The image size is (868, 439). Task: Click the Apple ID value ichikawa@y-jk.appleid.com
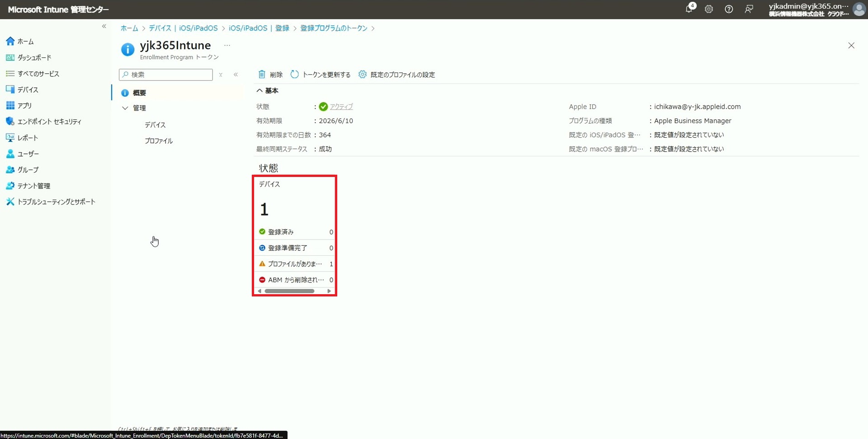click(x=697, y=107)
